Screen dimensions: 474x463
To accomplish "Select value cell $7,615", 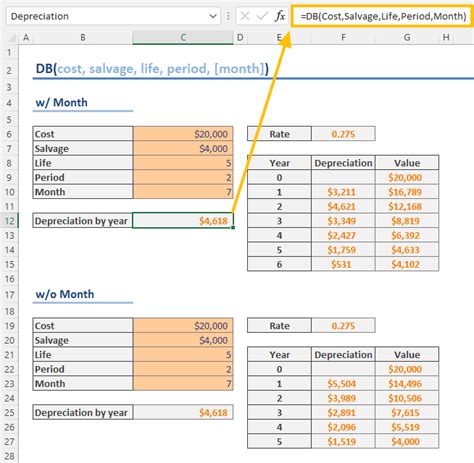I will click(407, 413).
